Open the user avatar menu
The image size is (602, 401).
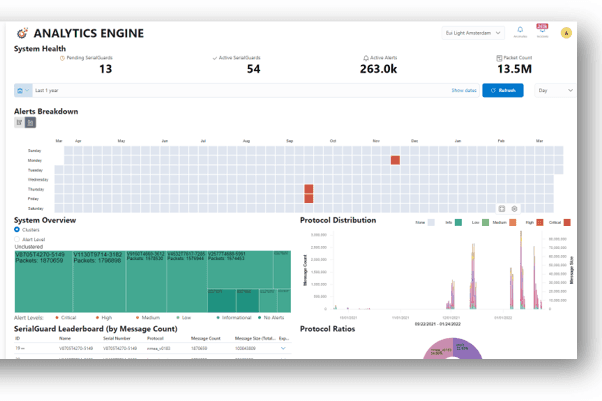tap(566, 33)
